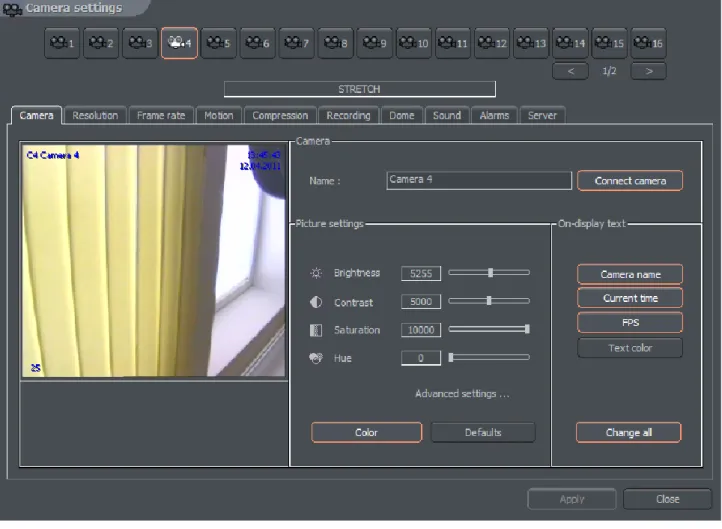This screenshot has height=529, width=722.
Task: Switch to camera 10 icon
Action: click(x=413, y=43)
